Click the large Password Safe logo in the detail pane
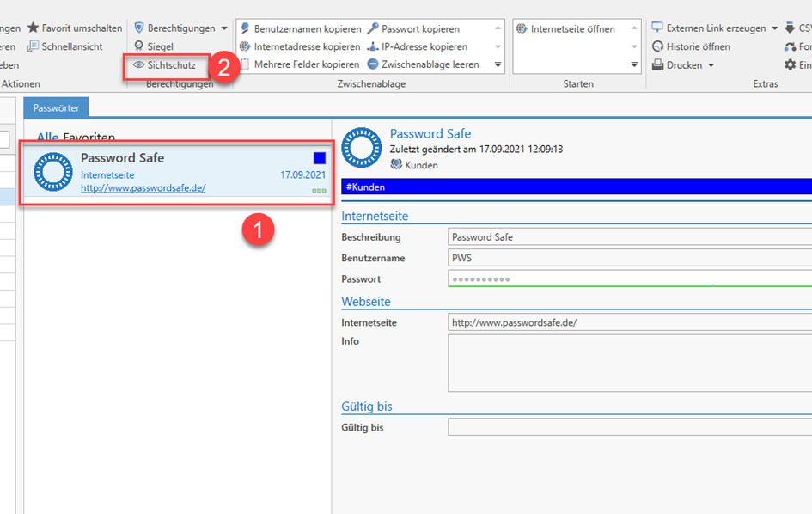Image resolution: width=812 pixels, height=514 pixels. tap(362, 148)
